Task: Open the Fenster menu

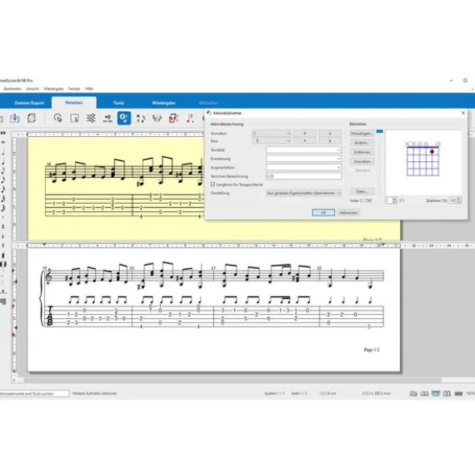Action: [74, 89]
